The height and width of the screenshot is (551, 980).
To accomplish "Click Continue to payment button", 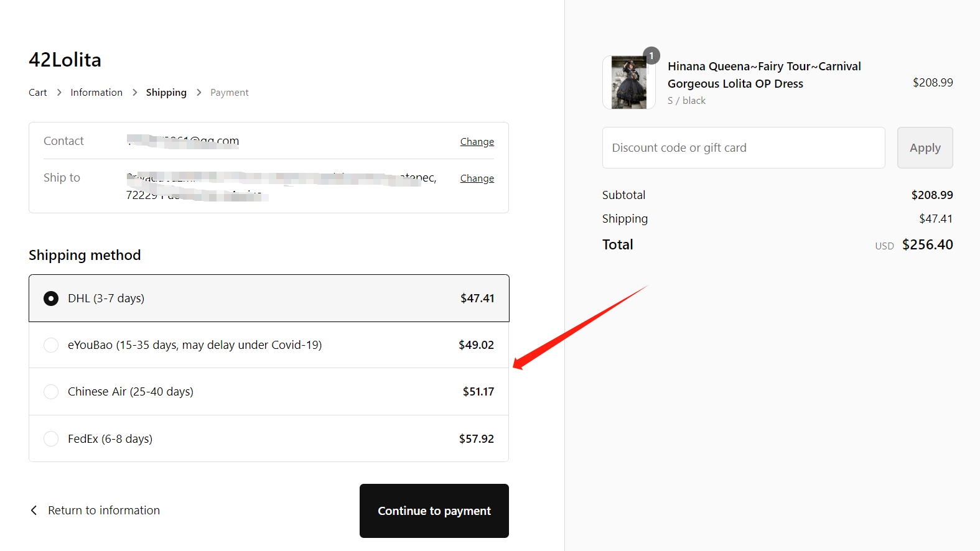I will (x=434, y=511).
